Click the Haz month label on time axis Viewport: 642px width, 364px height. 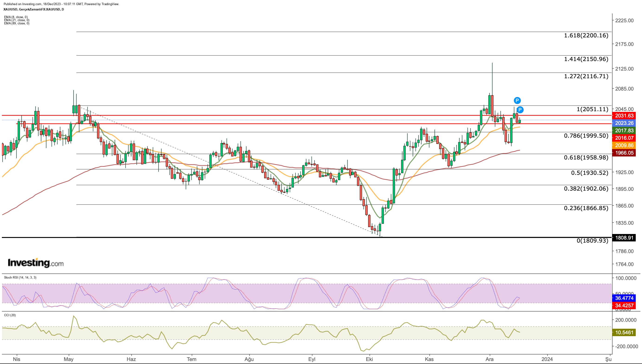(131, 359)
